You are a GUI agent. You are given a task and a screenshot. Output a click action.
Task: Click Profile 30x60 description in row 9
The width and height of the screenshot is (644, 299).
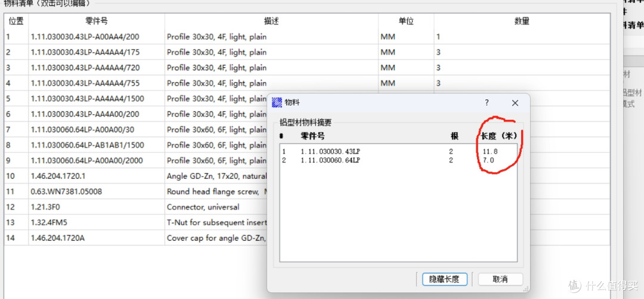point(216,161)
